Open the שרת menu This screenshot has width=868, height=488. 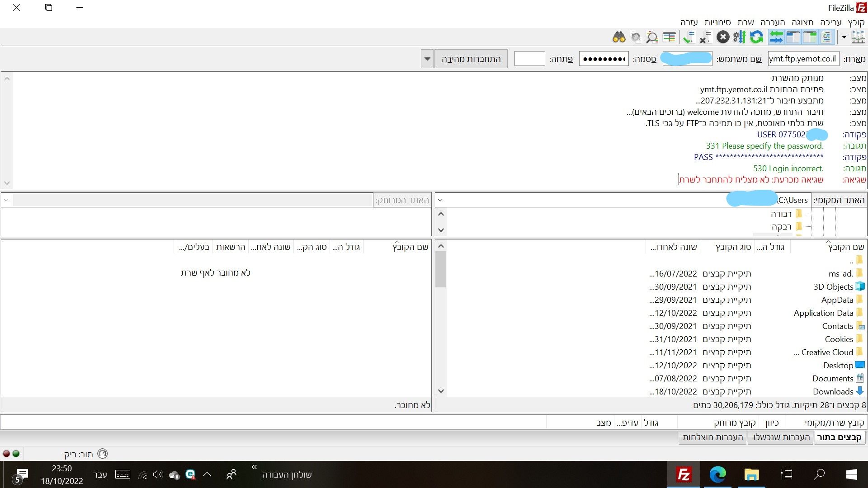point(745,22)
